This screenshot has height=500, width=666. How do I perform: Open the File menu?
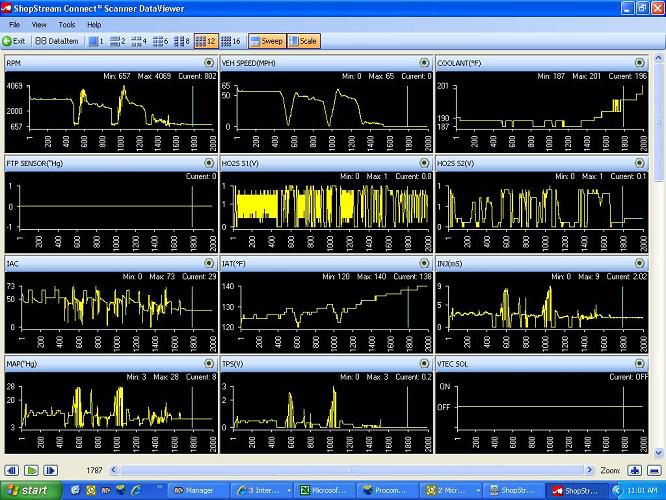[x=14, y=25]
